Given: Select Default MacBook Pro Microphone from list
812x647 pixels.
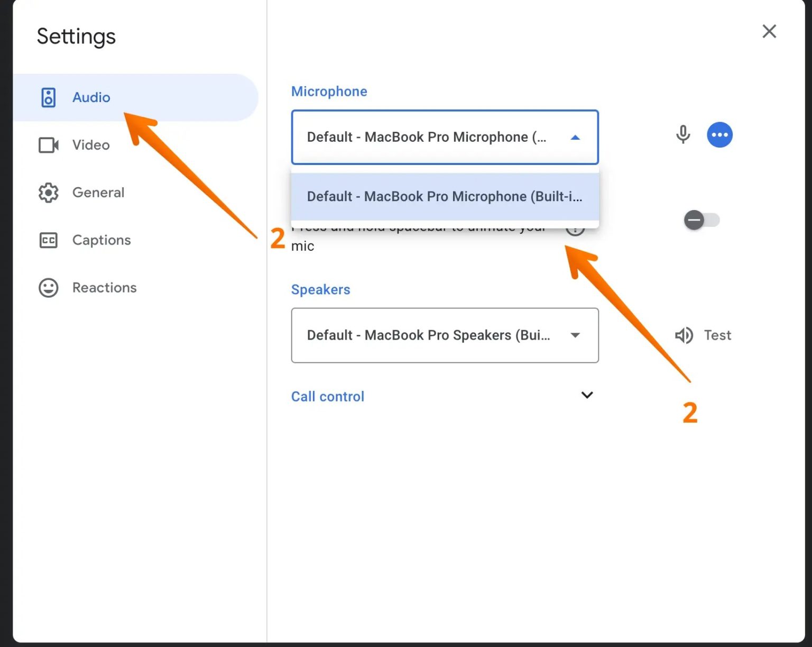Looking at the screenshot, I should (x=445, y=196).
